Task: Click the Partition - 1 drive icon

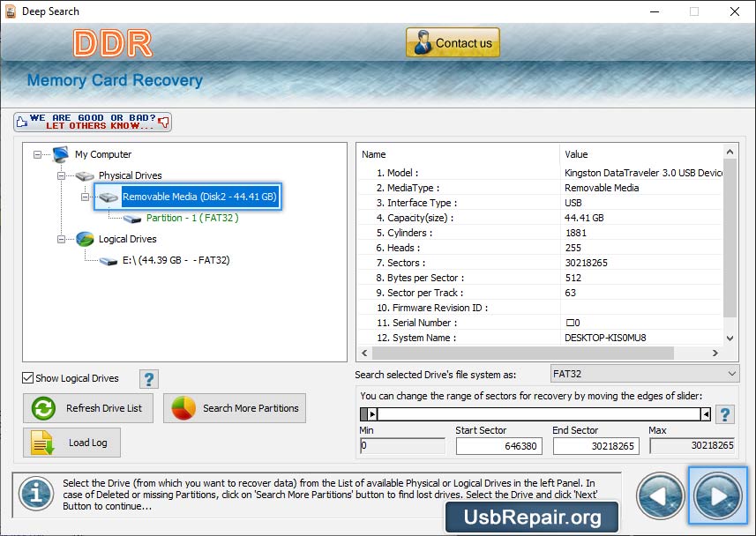Action: [x=132, y=219]
